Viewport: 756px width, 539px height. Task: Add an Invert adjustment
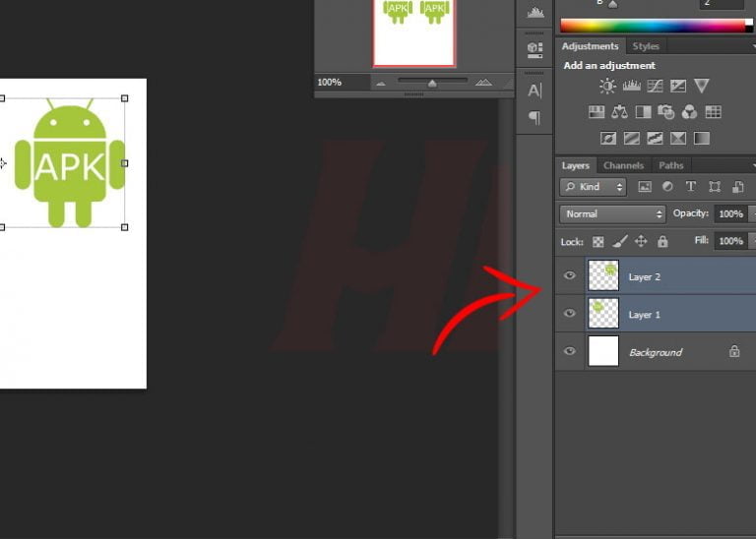(x=608, y=139)
